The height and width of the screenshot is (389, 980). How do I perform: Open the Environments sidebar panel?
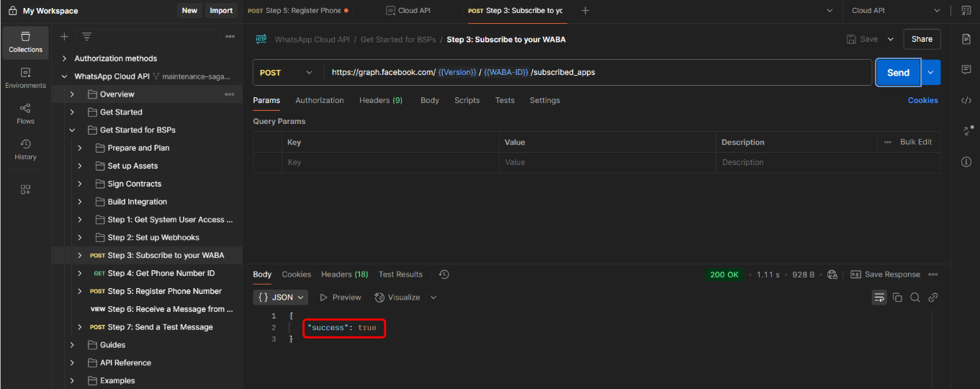pos(25,77)
